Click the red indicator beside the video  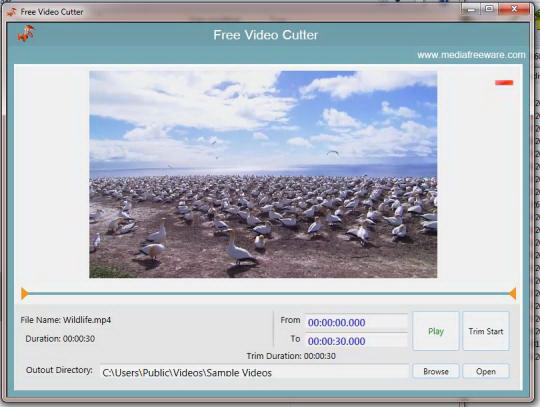[x=504, y=82]
